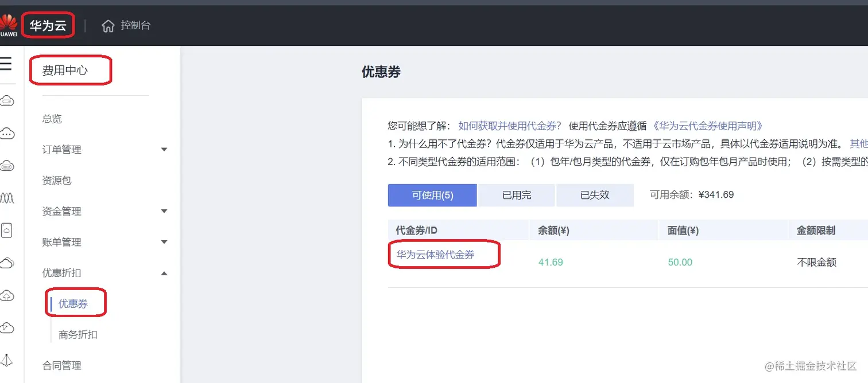The image size is (868, 383).
Task: Click the 费用中心 heading
Action: pos(65,71)
